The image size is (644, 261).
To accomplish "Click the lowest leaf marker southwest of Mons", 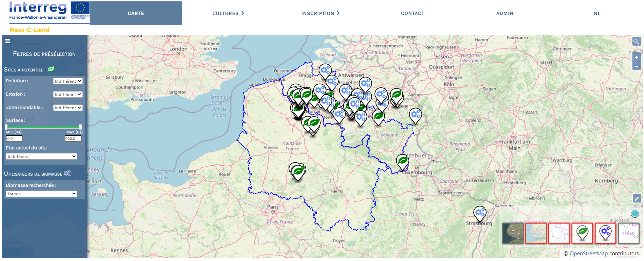I will [313, 124].
